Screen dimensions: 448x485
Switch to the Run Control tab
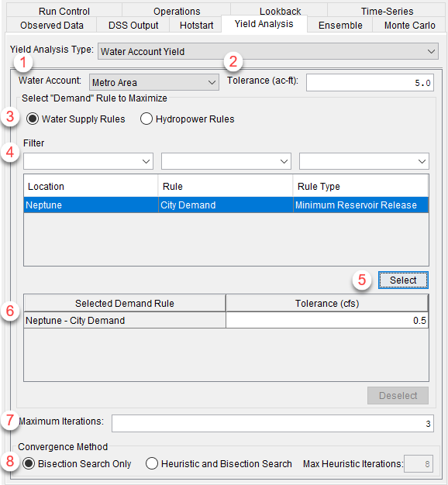click(64, 11)
